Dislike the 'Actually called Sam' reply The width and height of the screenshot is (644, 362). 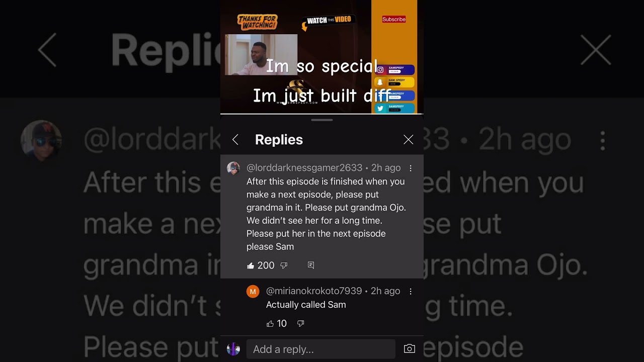coord(300,324)
